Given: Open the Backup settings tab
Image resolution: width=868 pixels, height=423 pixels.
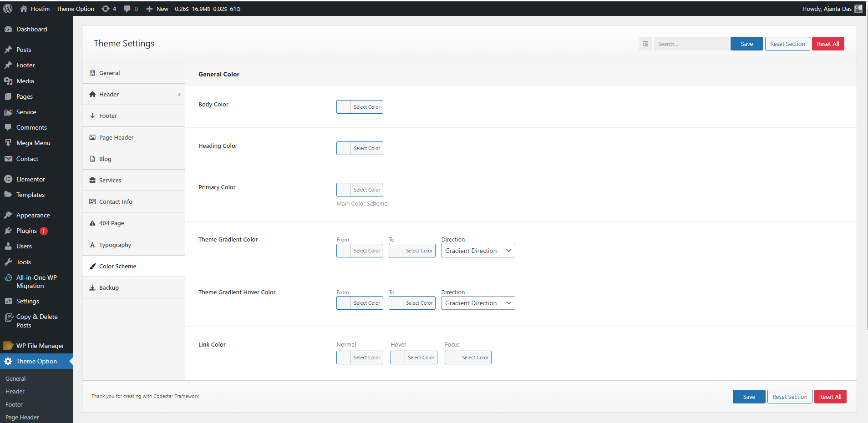Looking at the screenshot, I should pos(109,287).
